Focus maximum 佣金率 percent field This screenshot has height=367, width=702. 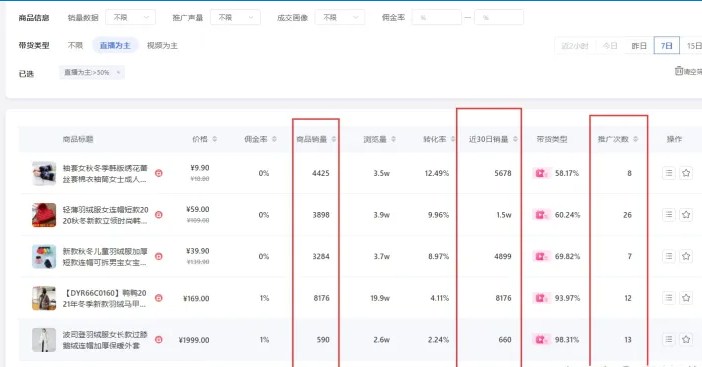[x=499, y=17]
